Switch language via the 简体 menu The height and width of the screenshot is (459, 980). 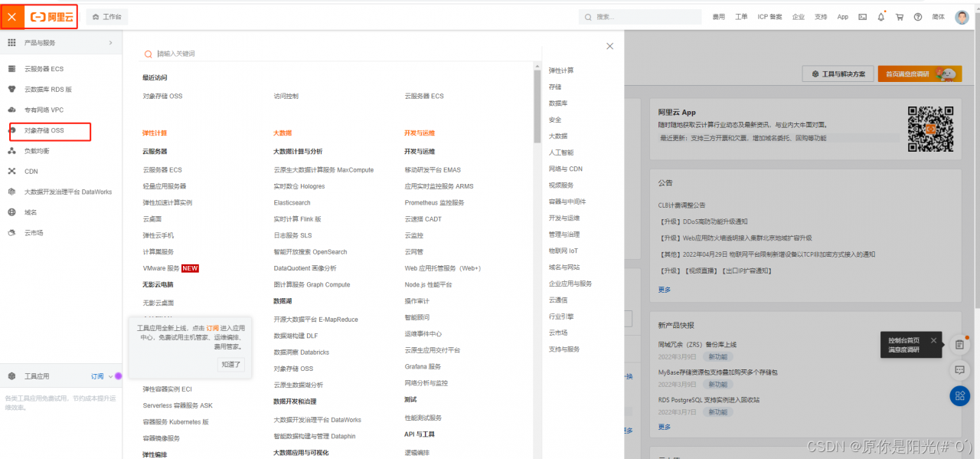pyautogui.click(x=938, y=16)
